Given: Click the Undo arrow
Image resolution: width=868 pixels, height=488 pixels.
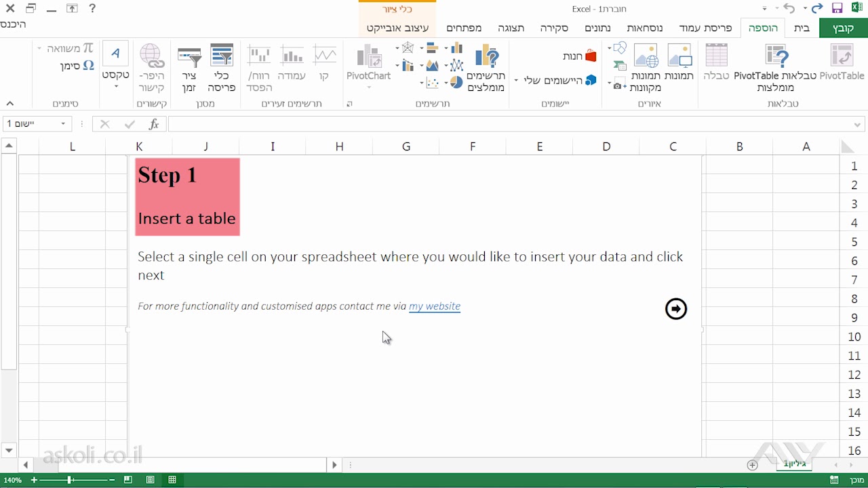Looking at the screenshot, I should tap(789, 9).
